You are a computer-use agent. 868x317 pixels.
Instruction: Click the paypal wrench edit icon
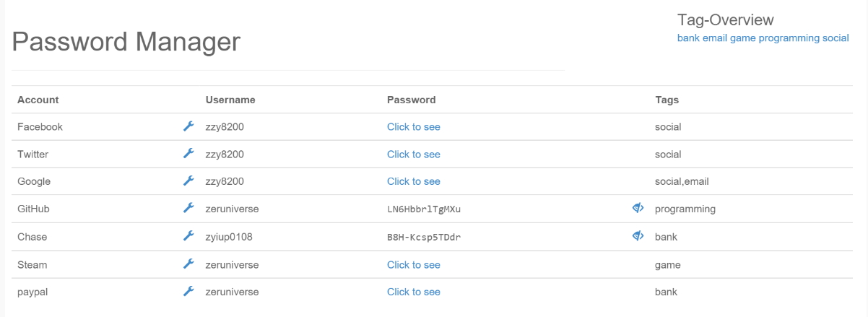188,292
